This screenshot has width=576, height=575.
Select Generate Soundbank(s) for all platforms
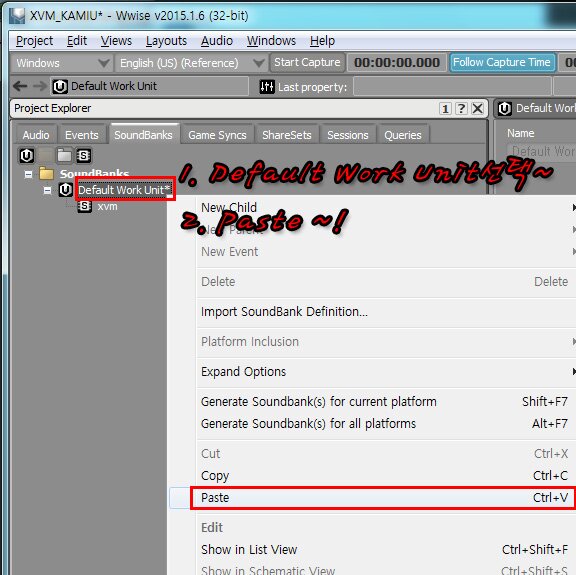386,424
